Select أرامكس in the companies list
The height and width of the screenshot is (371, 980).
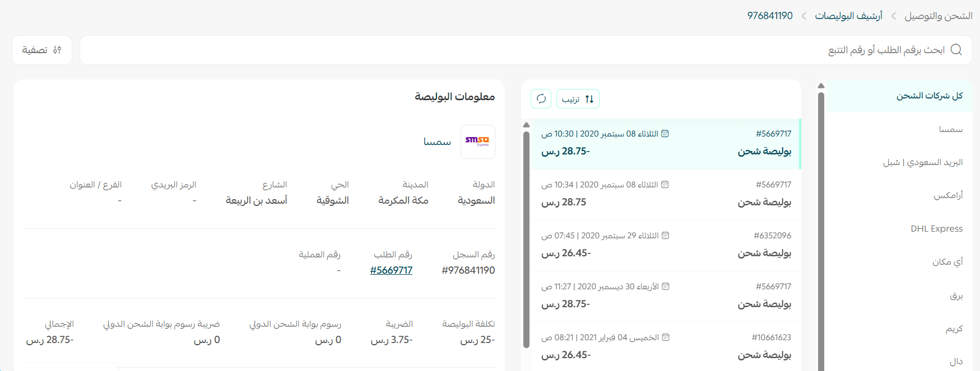coord(948,195)
